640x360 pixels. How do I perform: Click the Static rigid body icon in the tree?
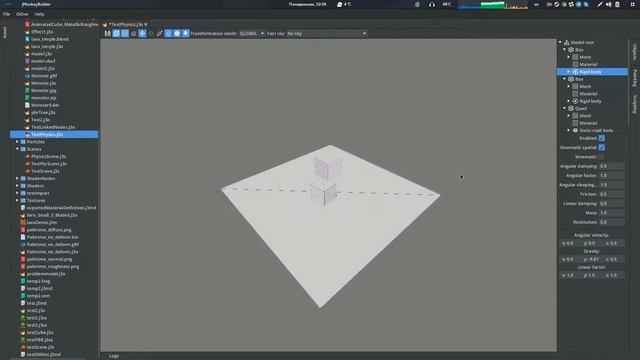pos(575,131)
